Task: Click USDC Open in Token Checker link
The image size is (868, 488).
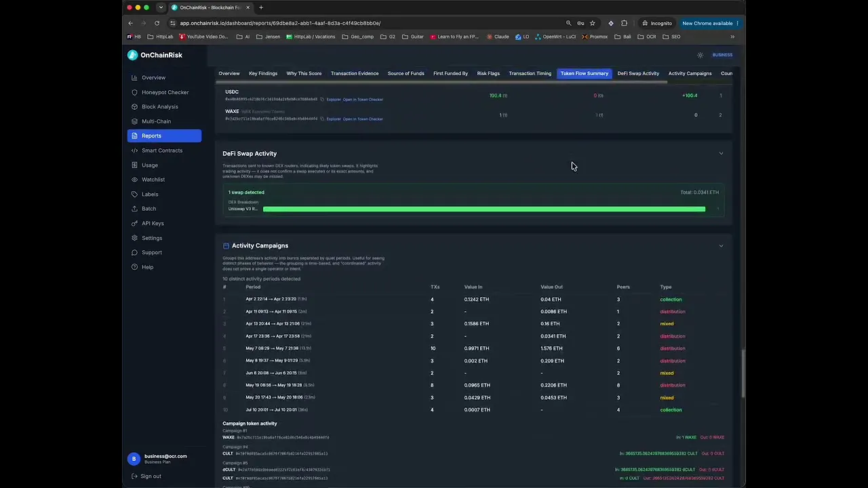Action: pos(363,100)
